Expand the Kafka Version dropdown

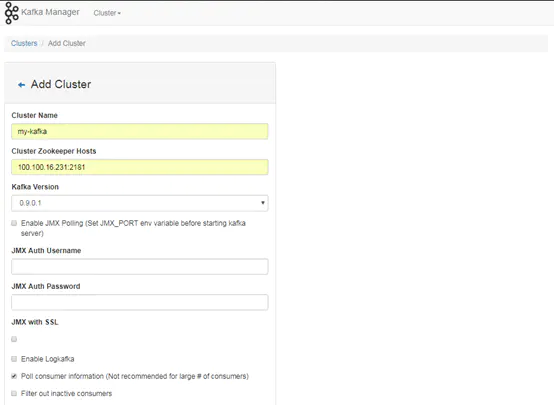click(x=140, y=203)
